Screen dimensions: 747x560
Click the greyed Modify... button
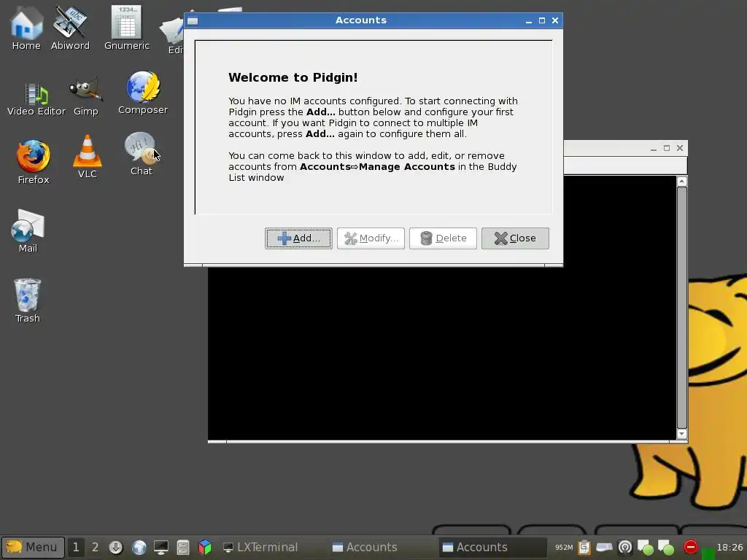[x=371, y=238]
